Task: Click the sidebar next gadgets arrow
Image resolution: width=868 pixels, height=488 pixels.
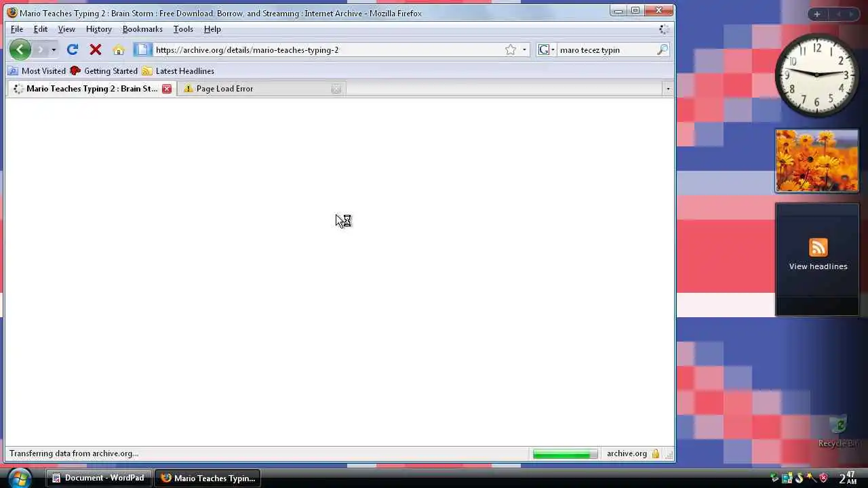Action: coord(852,14)
